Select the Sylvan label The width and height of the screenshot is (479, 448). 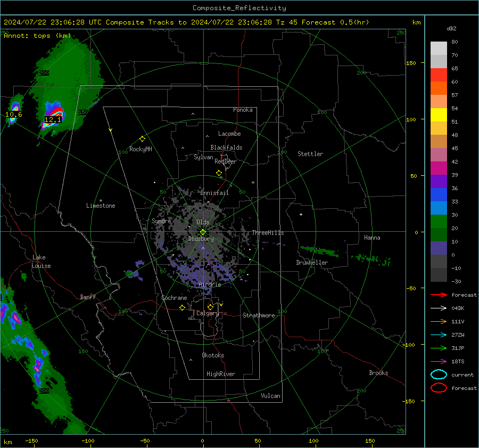(203, 157)
